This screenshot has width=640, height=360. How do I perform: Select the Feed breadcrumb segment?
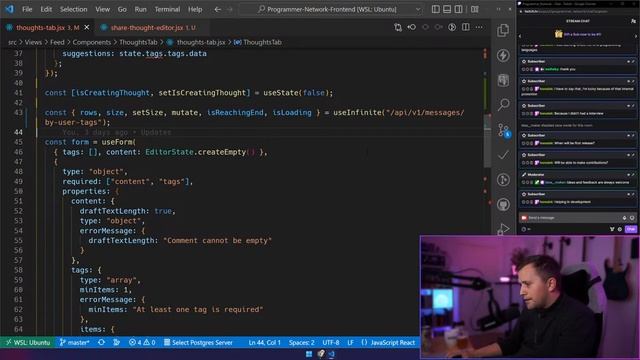[57, 42]
